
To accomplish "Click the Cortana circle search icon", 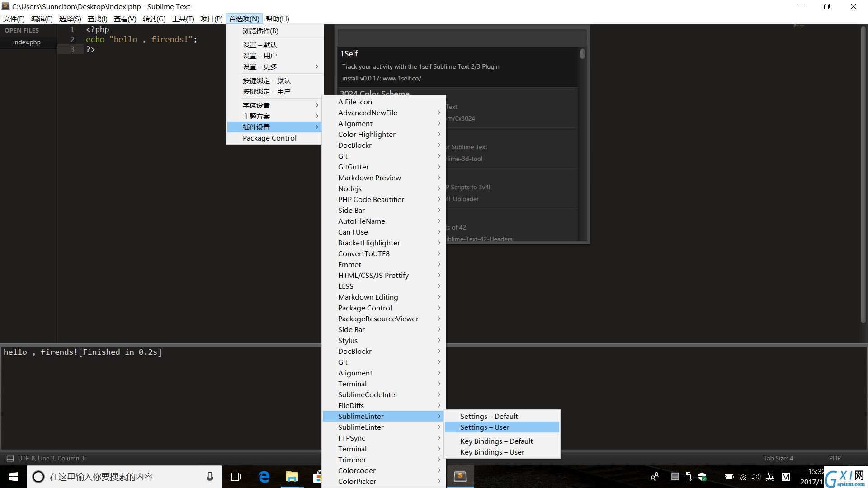I will (38, 477).
